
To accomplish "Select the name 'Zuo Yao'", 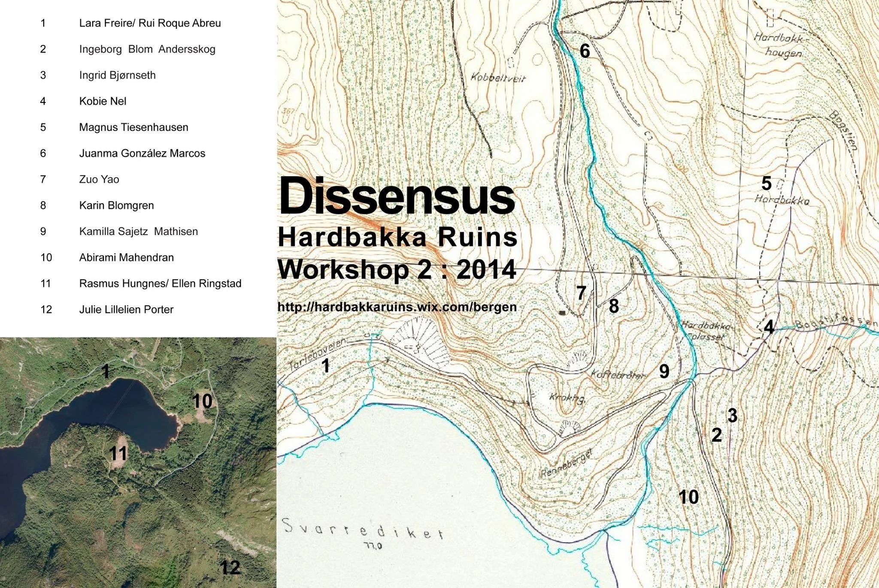I will click(x=99, y=179).
